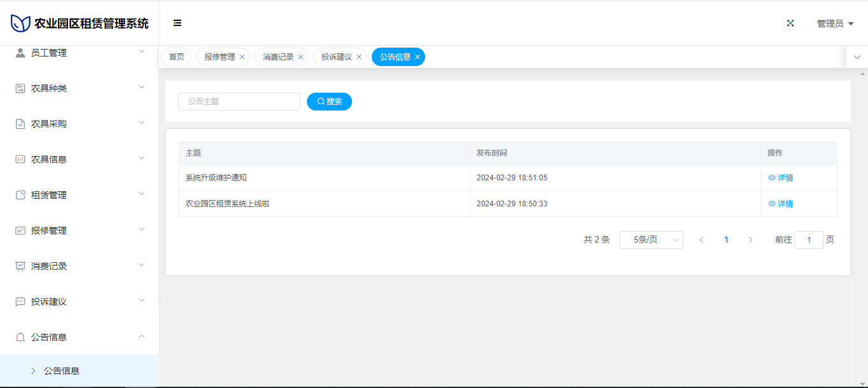Go to the next page arrow

click(x=750, y=240)
